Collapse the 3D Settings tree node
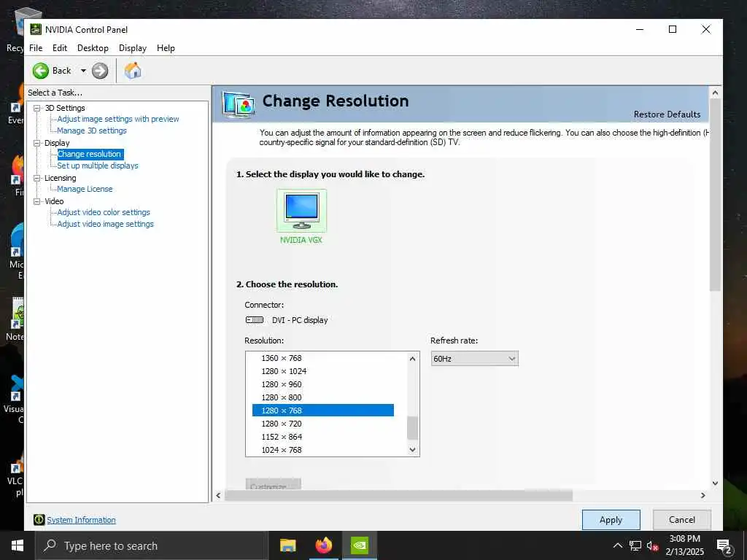The image size is (747, 560). pyautogui.click(x=36, y=108)
